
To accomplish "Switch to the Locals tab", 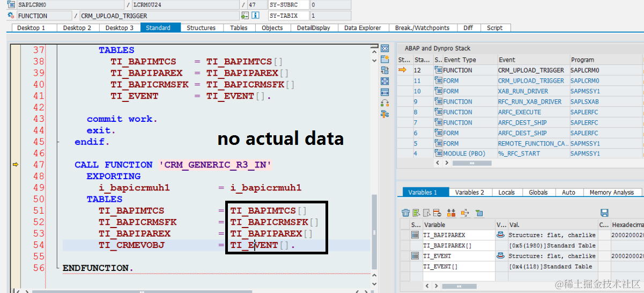I will coord(506,192).
